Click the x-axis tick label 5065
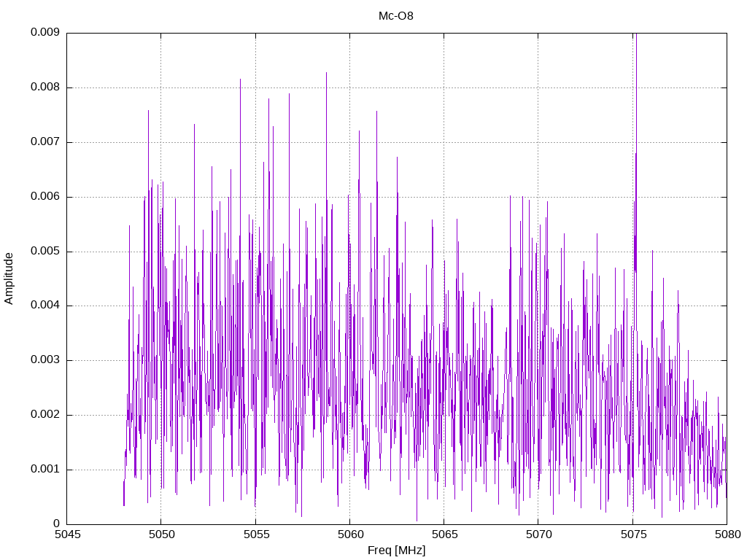 point(445,534)
